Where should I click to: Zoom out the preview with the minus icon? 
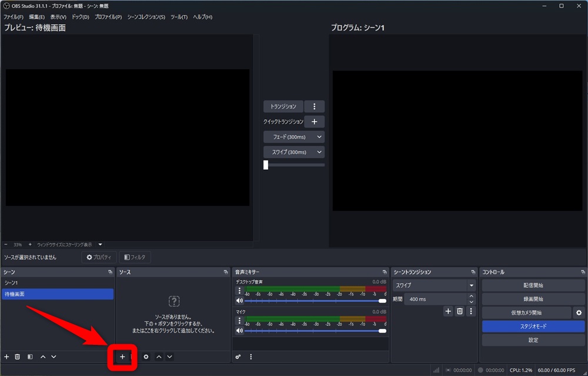pos(6,244)
